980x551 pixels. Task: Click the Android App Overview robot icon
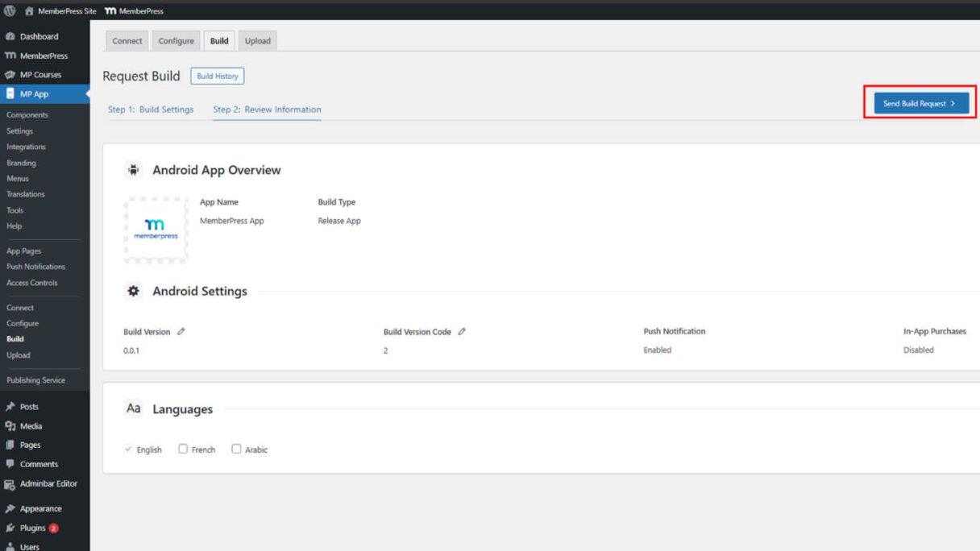click(134, 169)
